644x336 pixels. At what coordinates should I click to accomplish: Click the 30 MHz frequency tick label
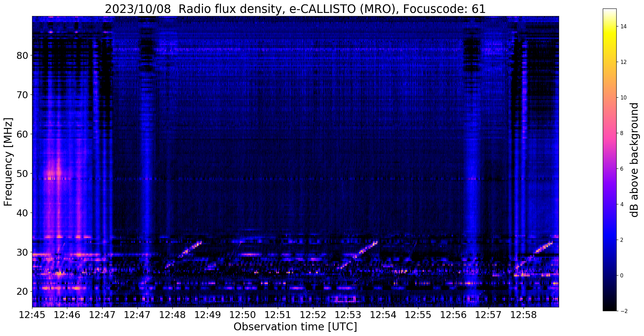pos(22,252)
